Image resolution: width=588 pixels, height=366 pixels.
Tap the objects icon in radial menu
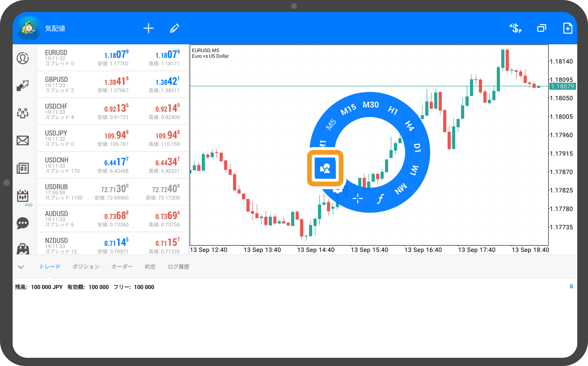[x=325, y=168]
